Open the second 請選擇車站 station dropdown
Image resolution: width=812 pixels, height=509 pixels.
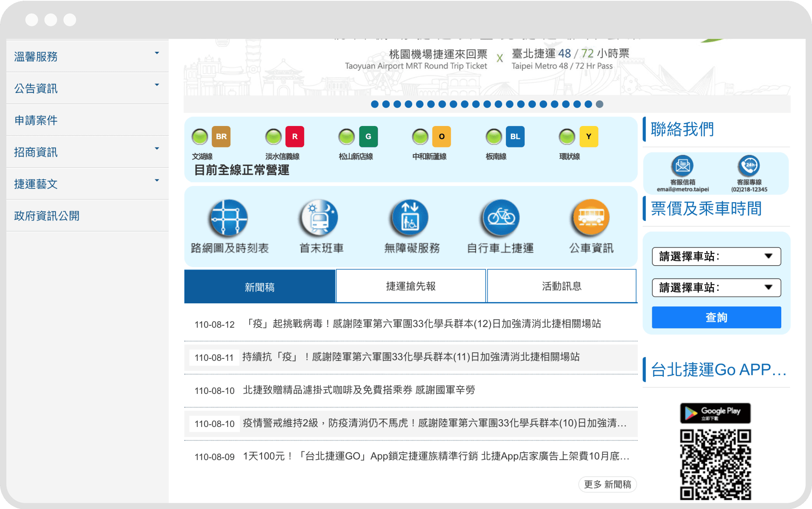(716, 287)
